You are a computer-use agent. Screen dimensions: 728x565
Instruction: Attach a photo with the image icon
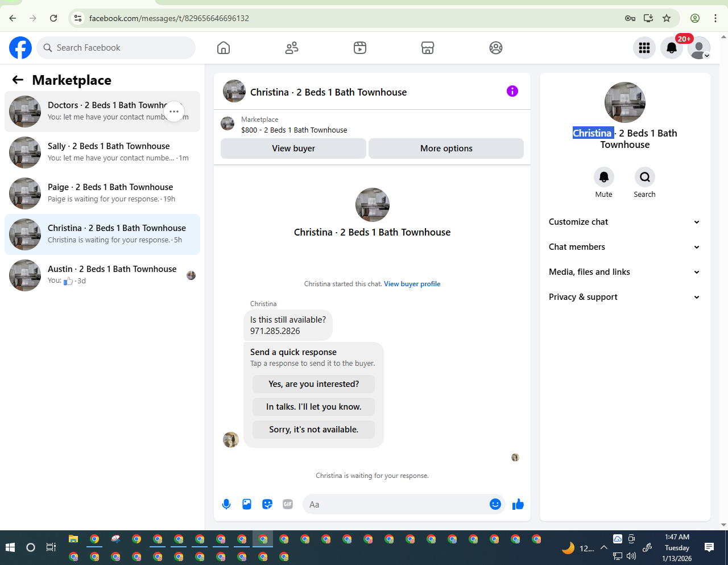[x=247, y=504]
